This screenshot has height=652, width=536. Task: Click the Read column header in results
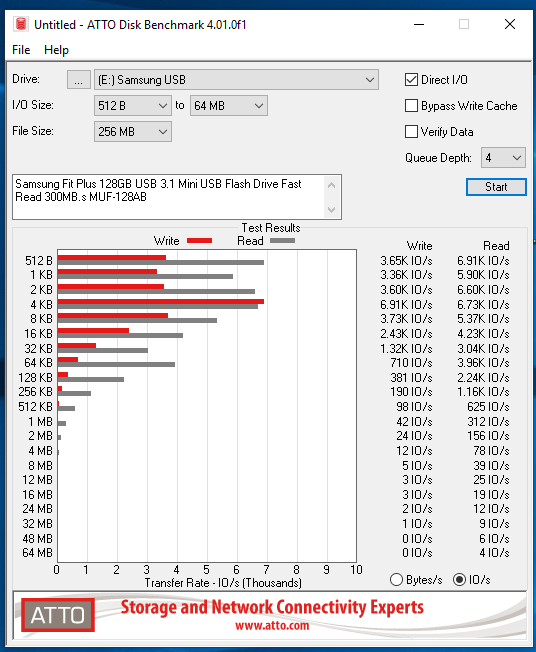(496, 246)
